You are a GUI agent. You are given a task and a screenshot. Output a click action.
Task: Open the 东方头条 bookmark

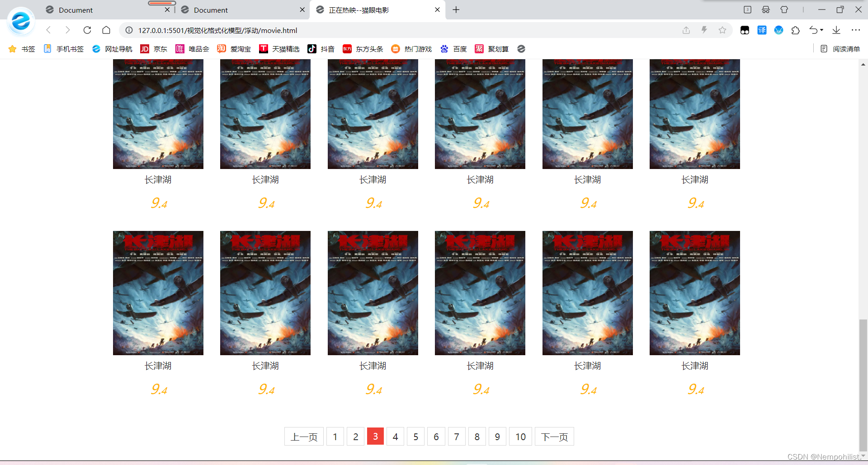(363, 49)
